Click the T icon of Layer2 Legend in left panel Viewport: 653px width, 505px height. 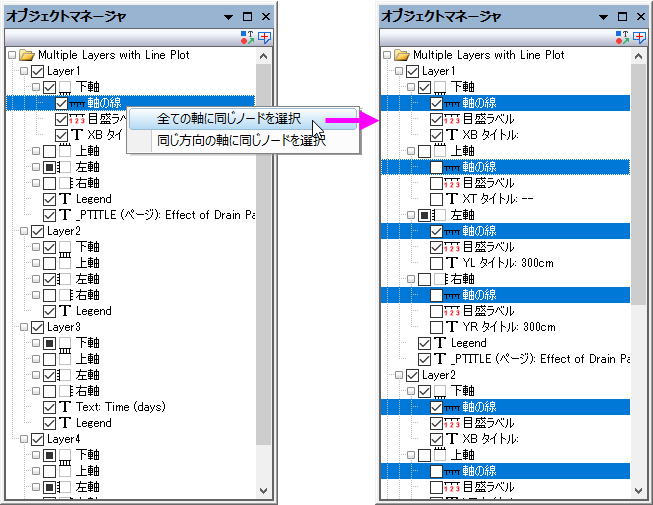[65, 311]
